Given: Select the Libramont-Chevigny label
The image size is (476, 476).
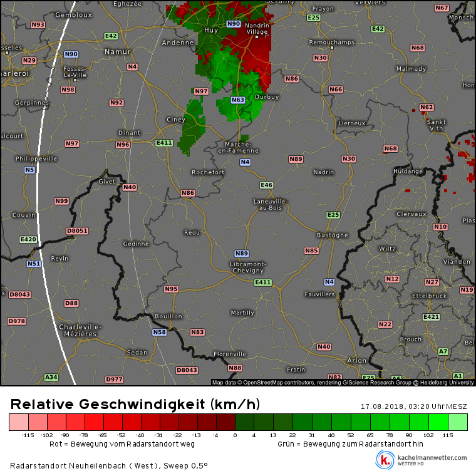Looking at the screenshot, I should 248,267.
